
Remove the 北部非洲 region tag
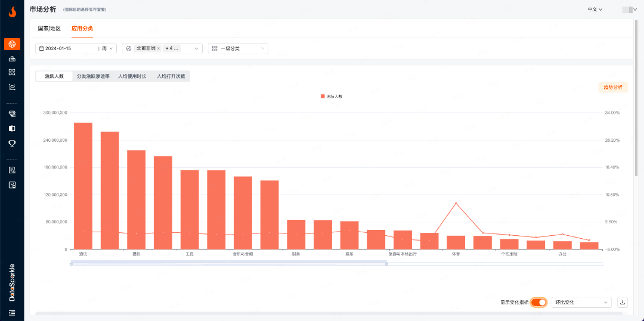158,48
